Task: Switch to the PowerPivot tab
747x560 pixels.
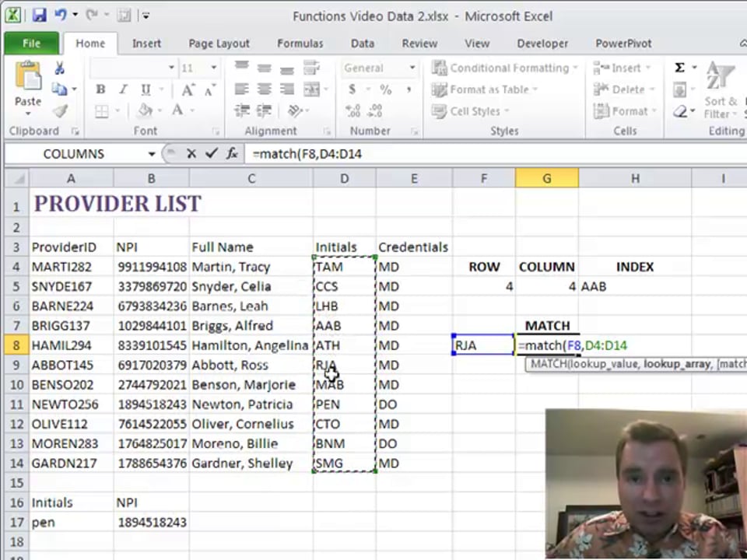Action: (623, 44)
